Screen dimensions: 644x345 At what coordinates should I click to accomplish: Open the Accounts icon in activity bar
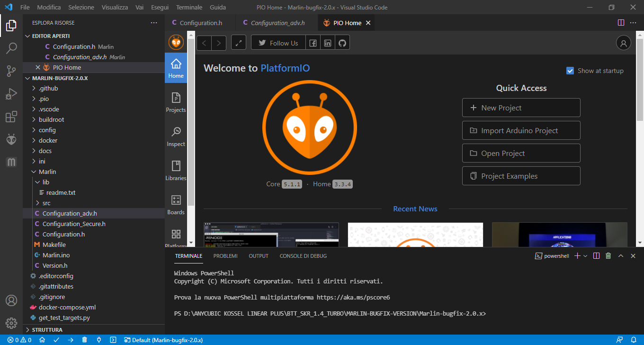pyautogui.click(x=11, y=300)
